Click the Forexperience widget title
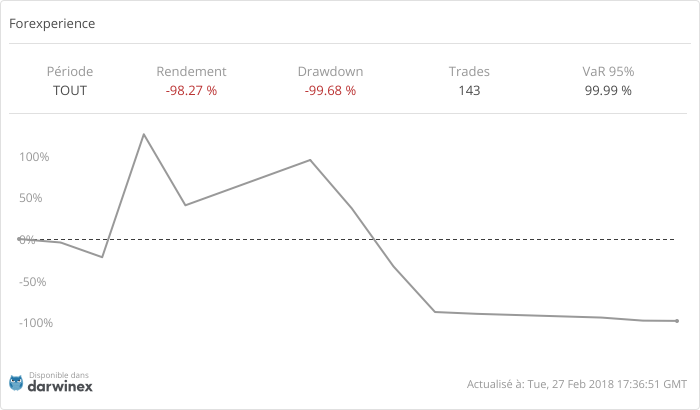This screenshot has height=410, width=700. click(52, 23)
